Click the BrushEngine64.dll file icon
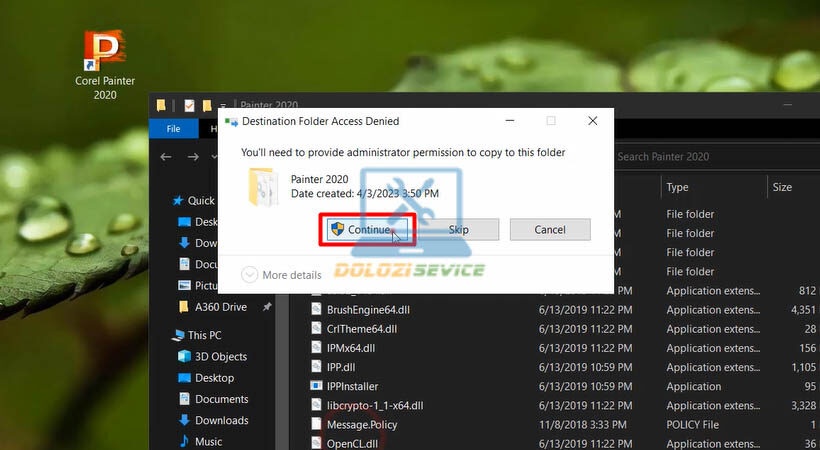 (316, 310)
